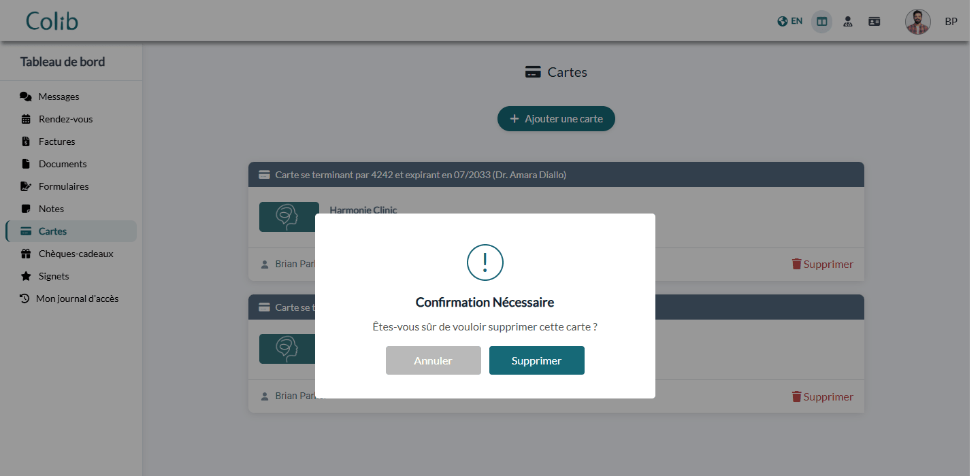
Task: Click the access log history icon
Action: [x=24, y=299]
